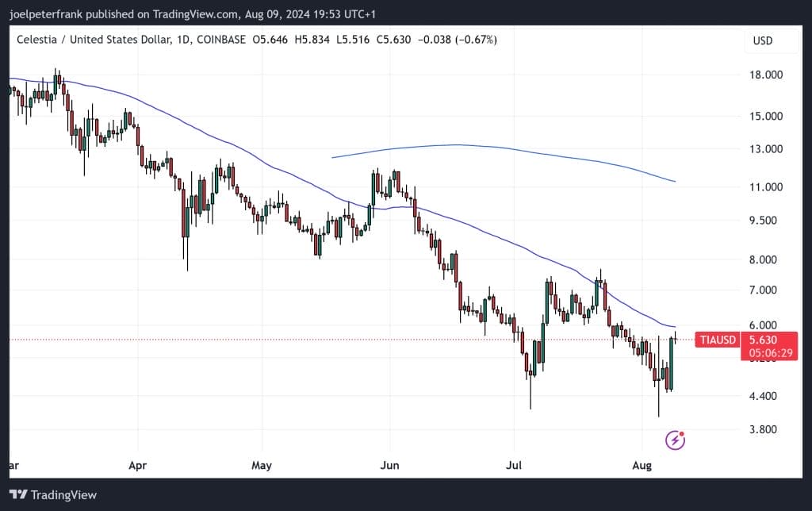Viewport: 812px width, 511px height.
Task: Click the Jul label on time axis
Action: tap(513, 466)
